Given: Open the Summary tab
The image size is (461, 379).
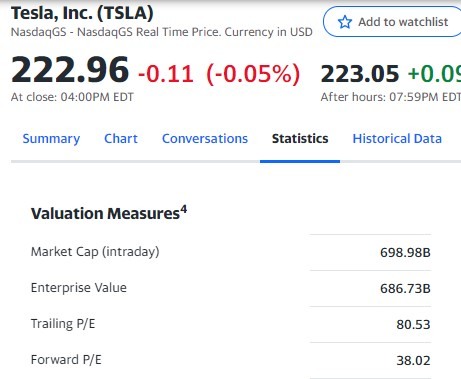Looking at the screenshot, I should coord(51,139).
